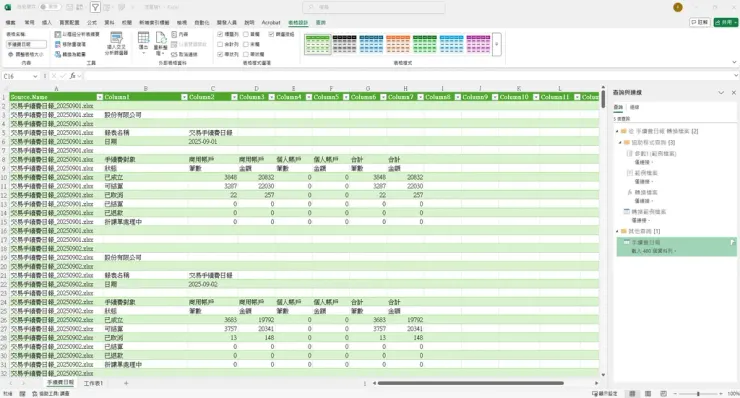
Task: Open the 插入 Insert ribbon tab
Action: click(x=47, y=23)
